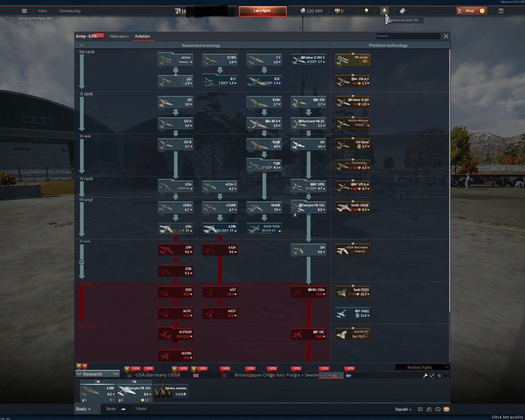This screenshot has width=525, height=420.
Task: Open the ticket items icon
Action: point(402,11)
